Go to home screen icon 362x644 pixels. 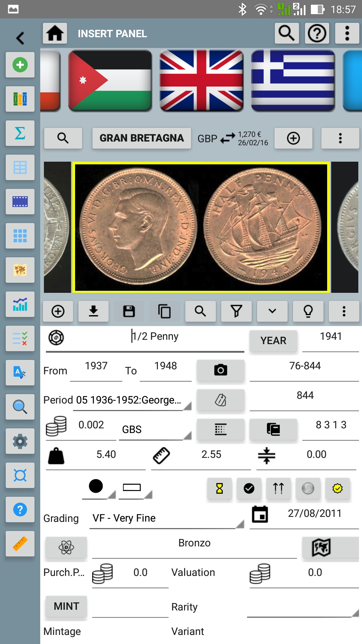55,33
